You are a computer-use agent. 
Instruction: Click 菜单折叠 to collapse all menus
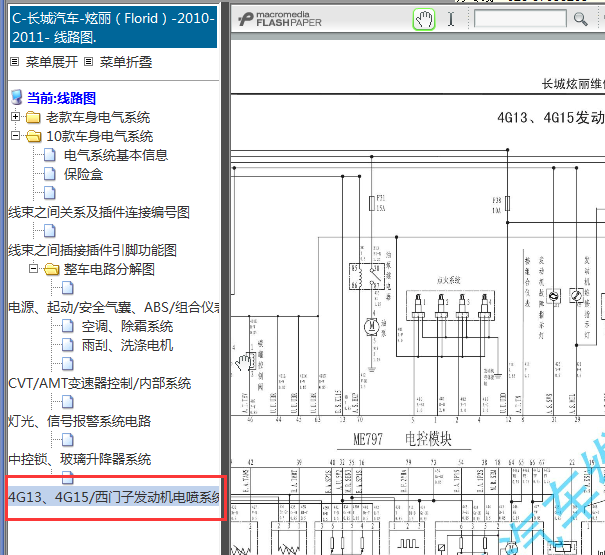126,62
